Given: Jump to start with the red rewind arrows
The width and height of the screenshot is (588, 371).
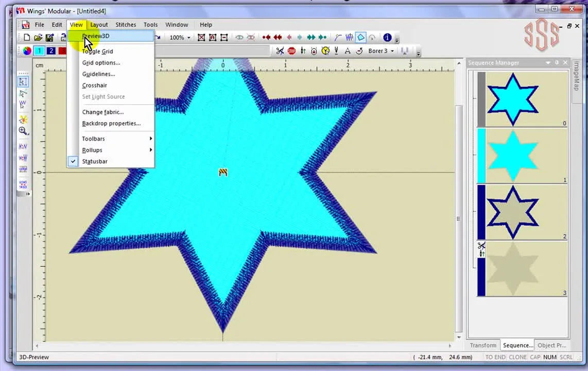Looking at the screenshot, I should 278,38.
